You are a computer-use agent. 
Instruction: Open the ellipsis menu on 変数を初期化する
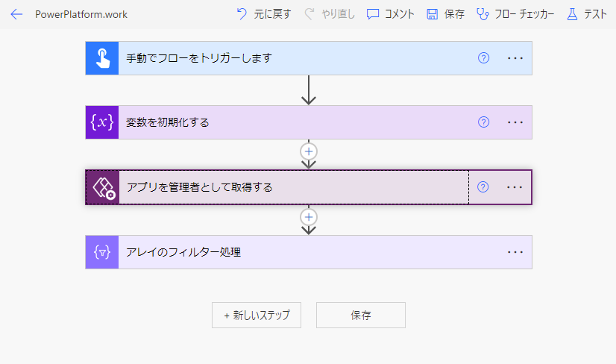[x=515, y=122]
